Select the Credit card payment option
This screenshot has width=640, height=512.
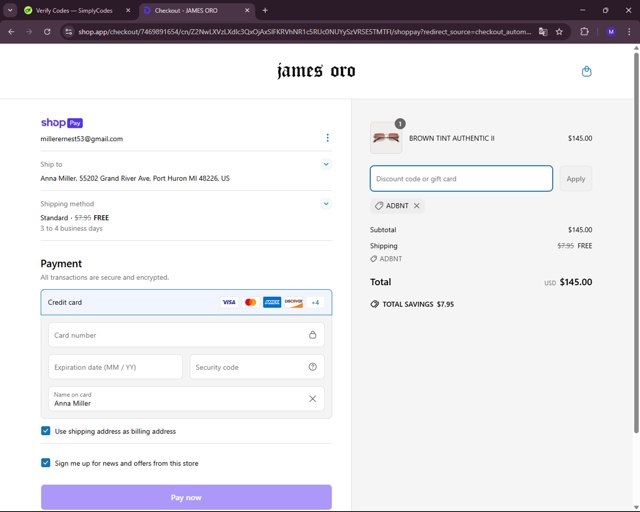[186, 303]
